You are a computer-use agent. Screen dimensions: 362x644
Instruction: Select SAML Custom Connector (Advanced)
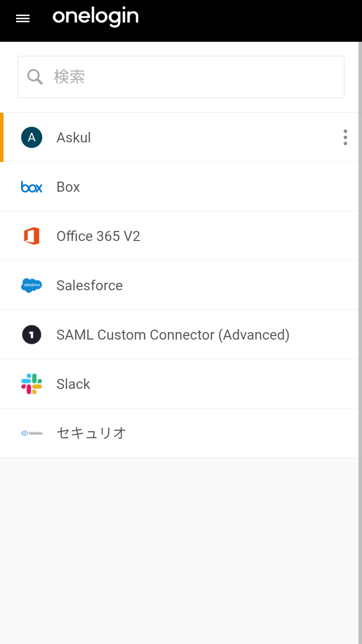click(x=179, y=335)
